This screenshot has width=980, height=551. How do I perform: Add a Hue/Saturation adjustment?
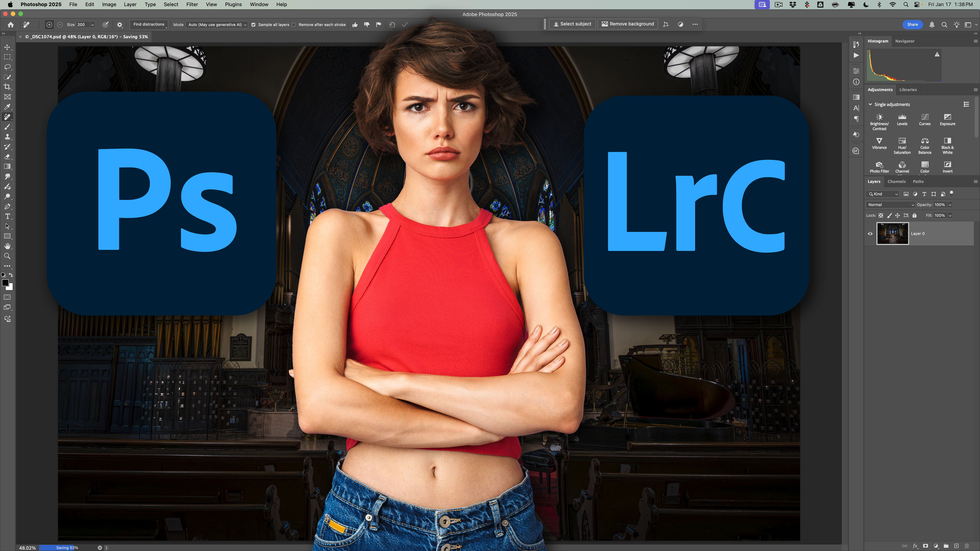click(902, 146)
